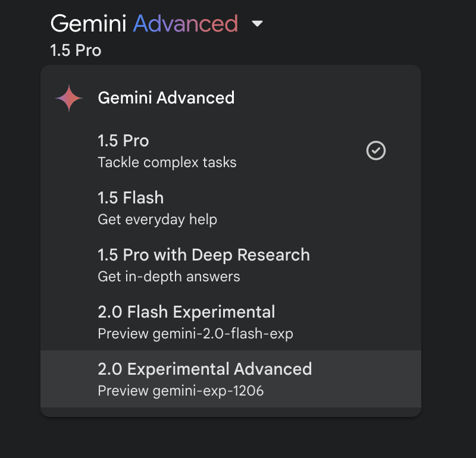
Task: Dismiss the menu by clicking the dark background below it
Action: click(238, 437)
